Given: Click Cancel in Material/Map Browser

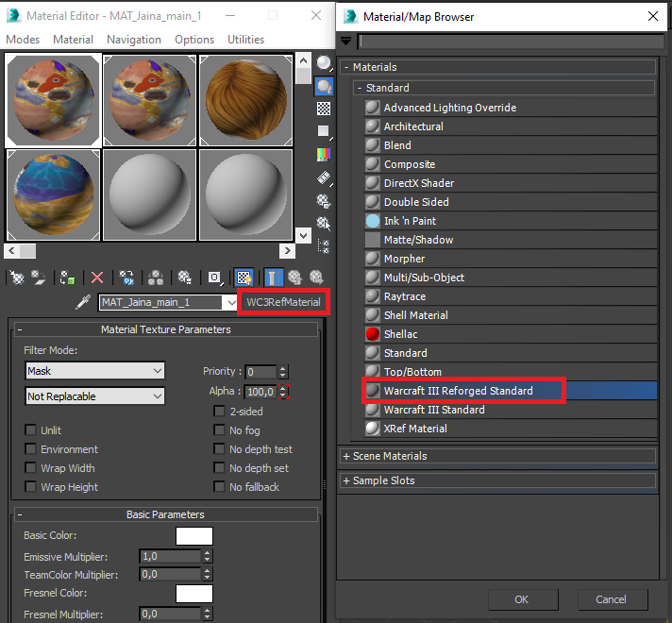Looking at the screenshot, I should (x=612, y=599).
